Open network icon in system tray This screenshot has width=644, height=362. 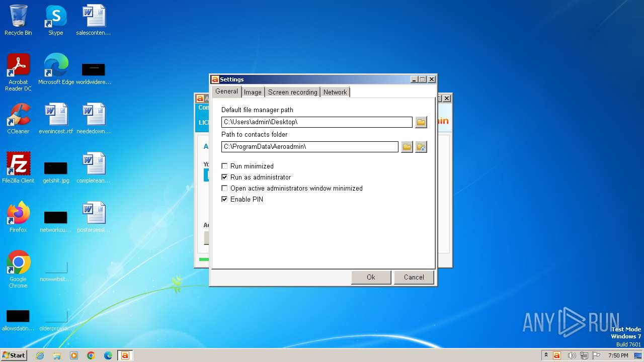pyautogui.click(x=584, y=355)
